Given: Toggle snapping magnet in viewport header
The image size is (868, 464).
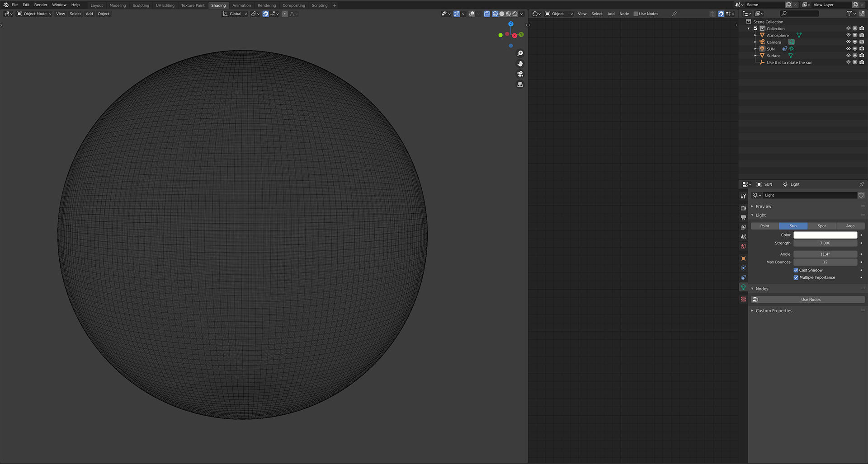Looking at the screenshot, I should 265,14.
